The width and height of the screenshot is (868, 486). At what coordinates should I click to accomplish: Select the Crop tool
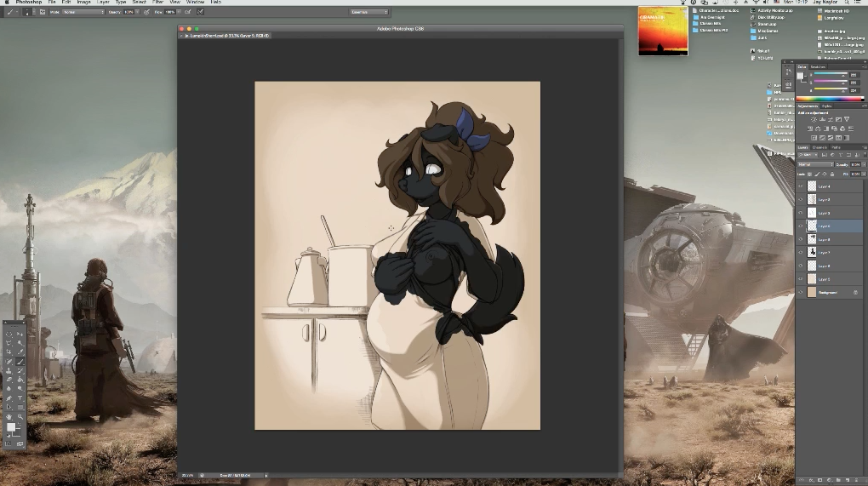pyautogui.click(x=9, y=352)
